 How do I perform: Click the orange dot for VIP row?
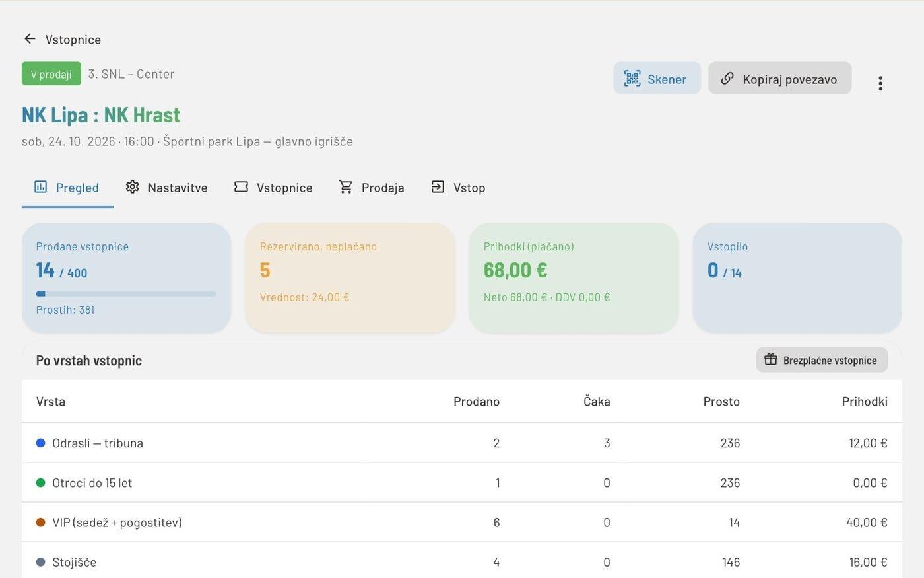tap(40, 522)
